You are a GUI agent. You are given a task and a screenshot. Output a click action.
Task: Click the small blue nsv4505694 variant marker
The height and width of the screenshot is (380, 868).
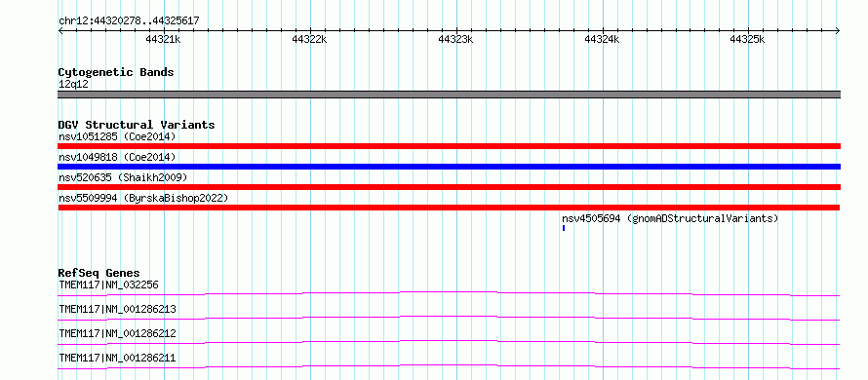(x=564, y=228)
